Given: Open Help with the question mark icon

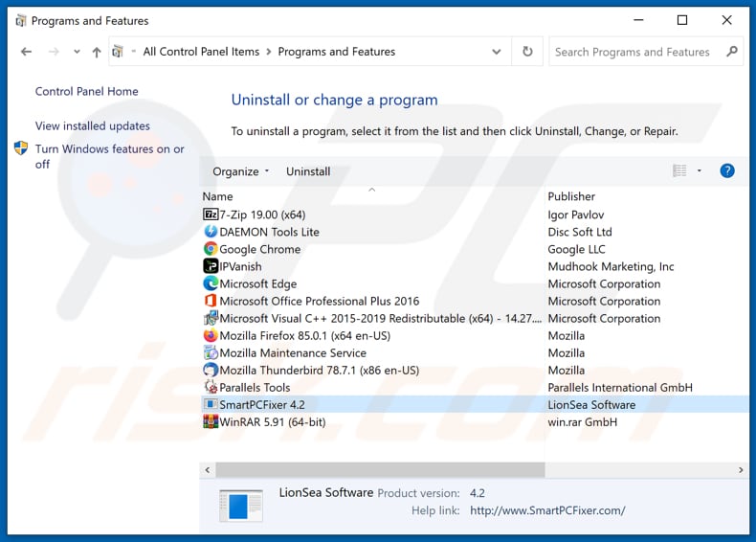Looking at the screenshot, I should (x=727, y=170).
